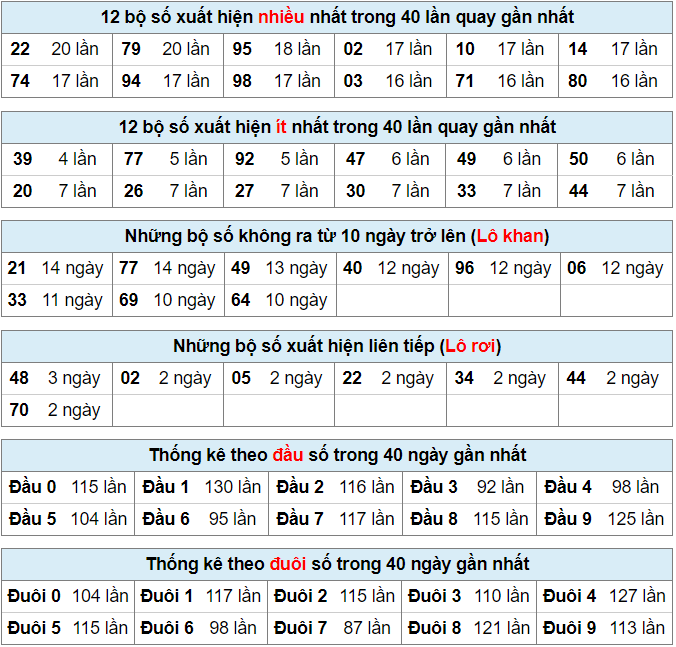Select number 49 with 6 lần
The image size is (676, 647).
501,159
